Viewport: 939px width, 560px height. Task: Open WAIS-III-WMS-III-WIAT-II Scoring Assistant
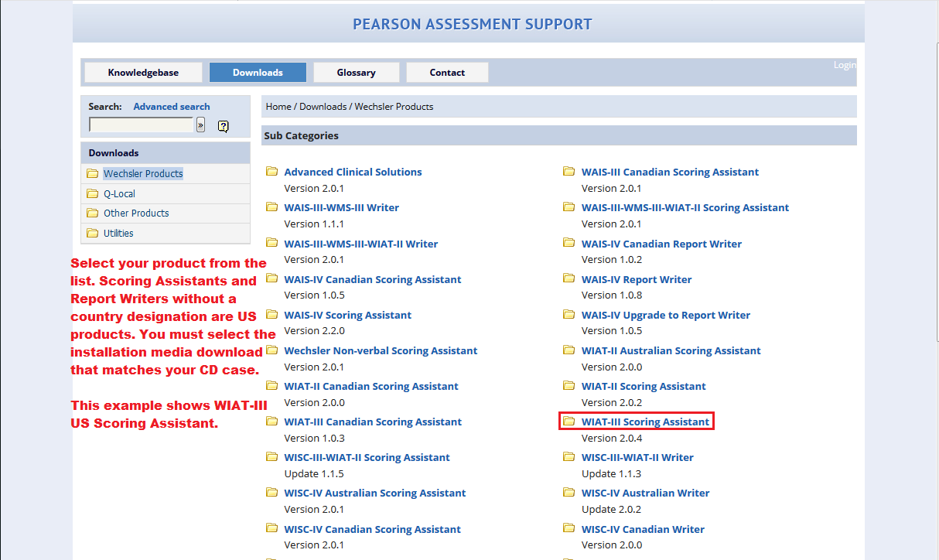(x=685, y=208)
